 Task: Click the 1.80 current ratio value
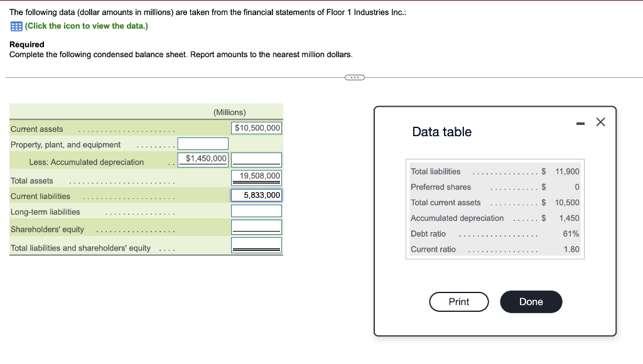(x=571, y=249)
